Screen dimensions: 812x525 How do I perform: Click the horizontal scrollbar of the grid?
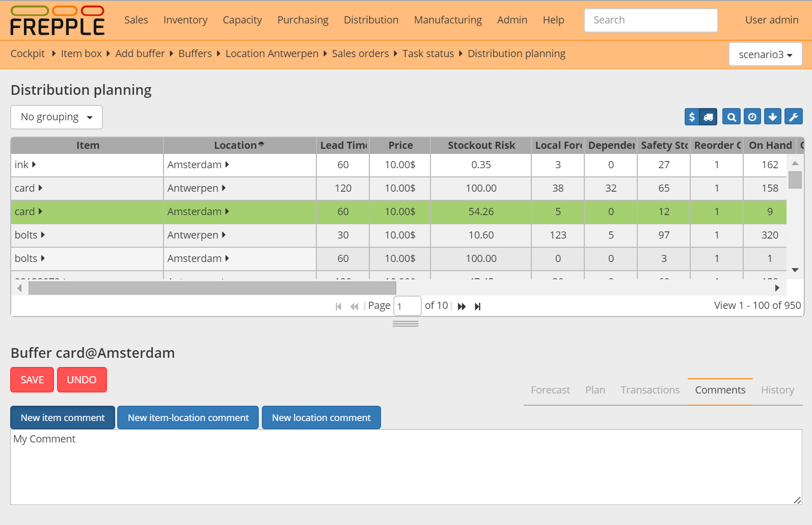coord(212,288)
